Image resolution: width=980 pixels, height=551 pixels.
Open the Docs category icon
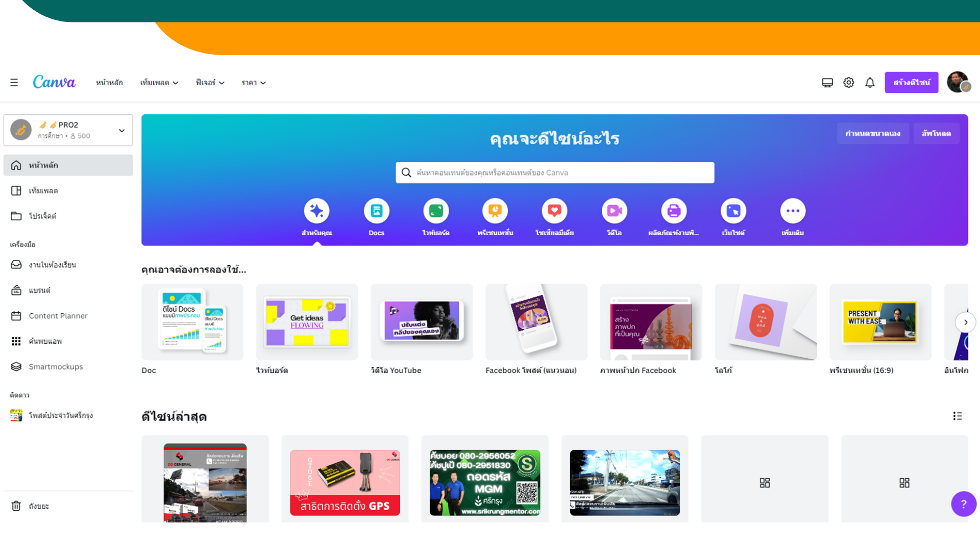click(x=376, y=211)
